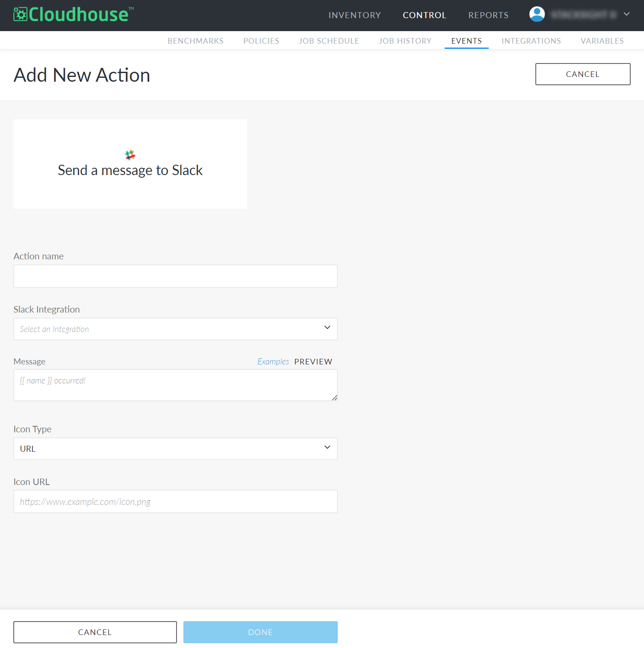Focus the Action name field
The image size is (644, 648).
[176, 276]
